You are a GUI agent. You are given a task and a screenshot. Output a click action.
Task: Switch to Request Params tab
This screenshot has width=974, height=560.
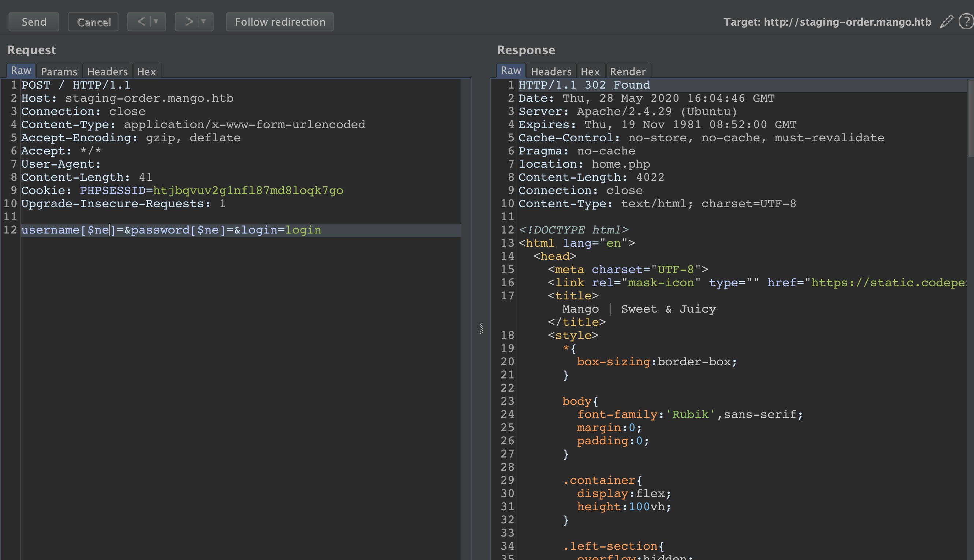59,71
